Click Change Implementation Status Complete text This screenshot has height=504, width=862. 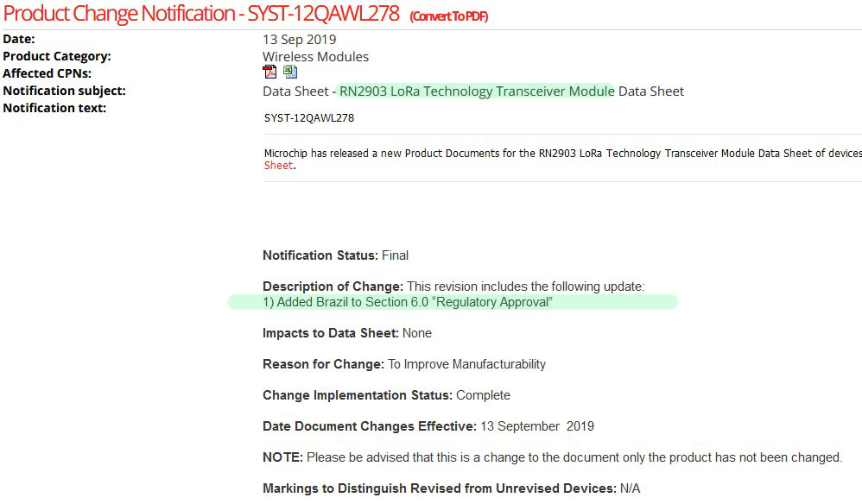386,395
